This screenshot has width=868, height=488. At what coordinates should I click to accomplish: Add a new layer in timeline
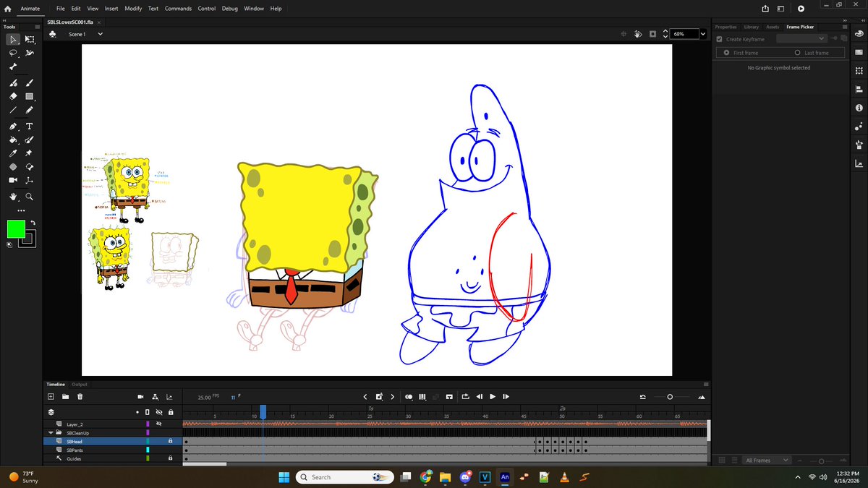(x=51, y=396)
